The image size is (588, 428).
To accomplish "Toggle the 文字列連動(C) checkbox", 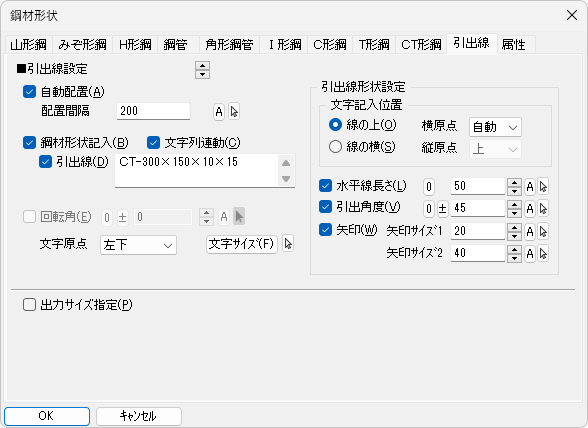I will pyautogui.click(x=153, y=143).
